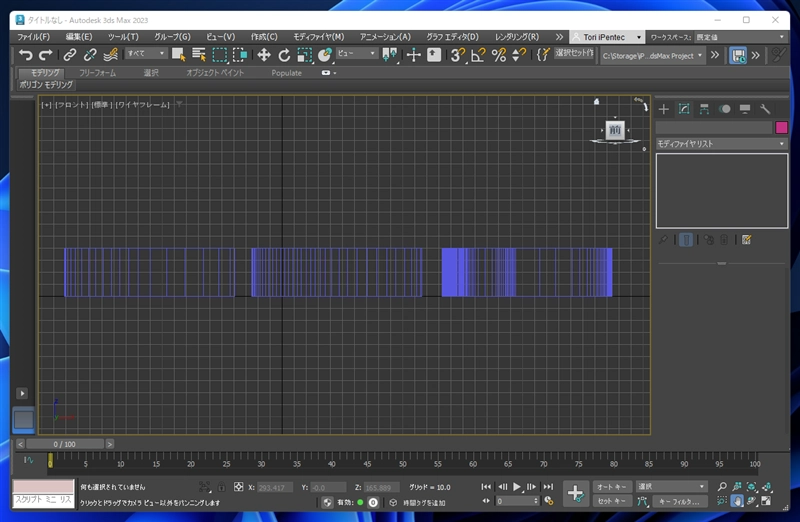The height and width of the screenshot is (522, 800).
Task: Click the Edit Named Selection Sets icon
Action: (543, 55)
